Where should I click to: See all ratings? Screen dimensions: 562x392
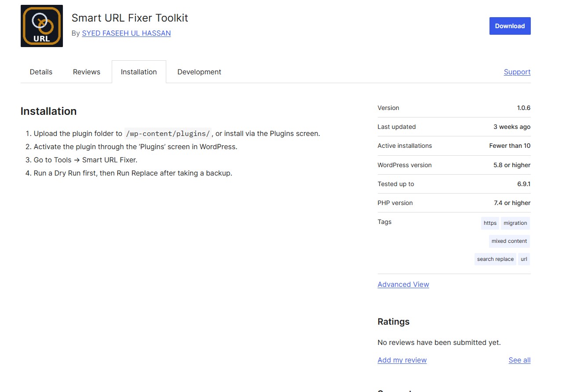[x=519, y=360]
